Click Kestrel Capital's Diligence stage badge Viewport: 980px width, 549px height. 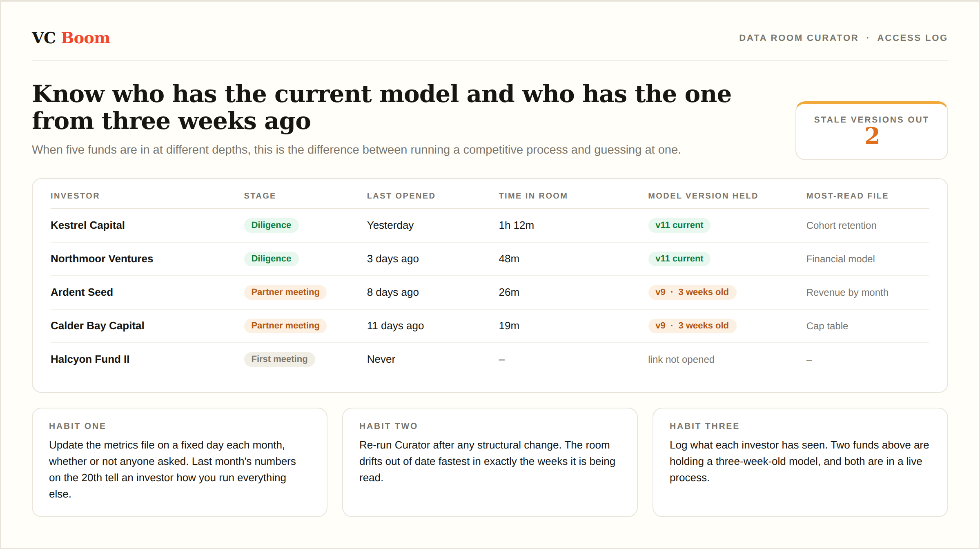click(271, 225)
